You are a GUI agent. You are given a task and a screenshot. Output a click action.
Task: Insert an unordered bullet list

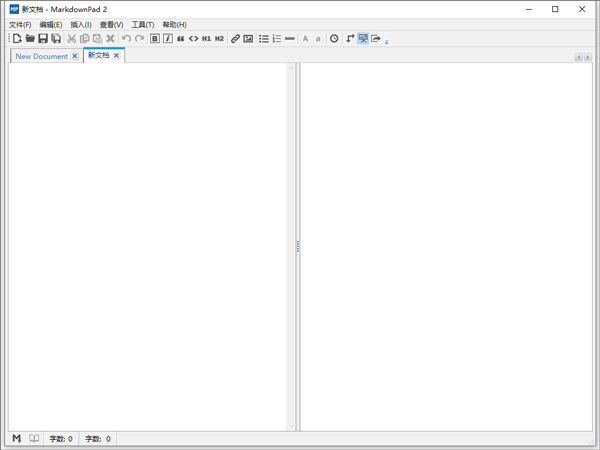point(264,39)
